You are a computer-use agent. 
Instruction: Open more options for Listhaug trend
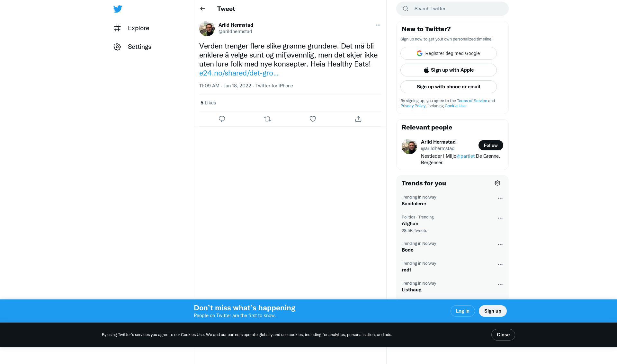[x=500, y=284]
